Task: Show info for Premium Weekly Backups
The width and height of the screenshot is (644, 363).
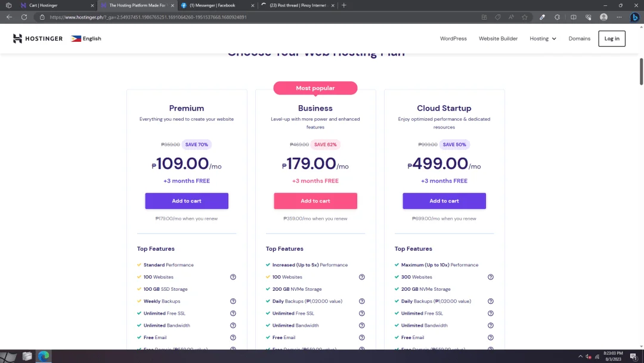Action: (x=233, y=302)
